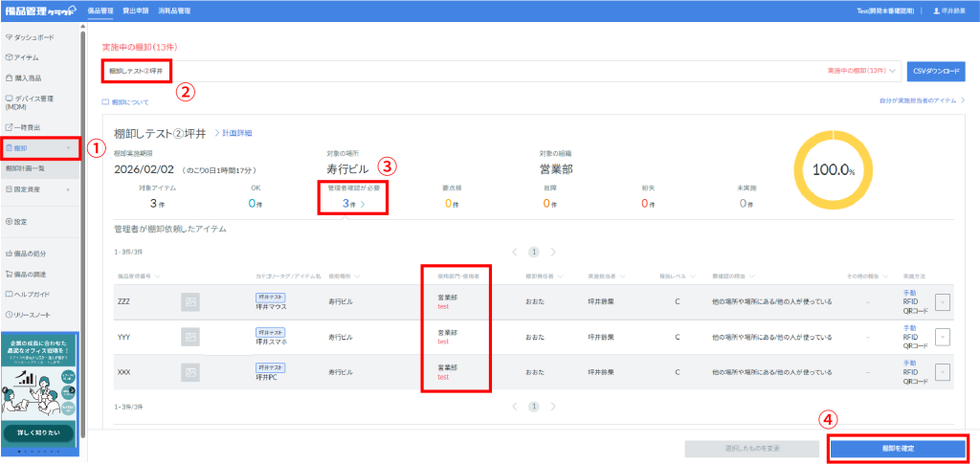This screenshot has width=980, height=464.
Task: Open 設定 in the sidebar
Action: tap(20, 221)
